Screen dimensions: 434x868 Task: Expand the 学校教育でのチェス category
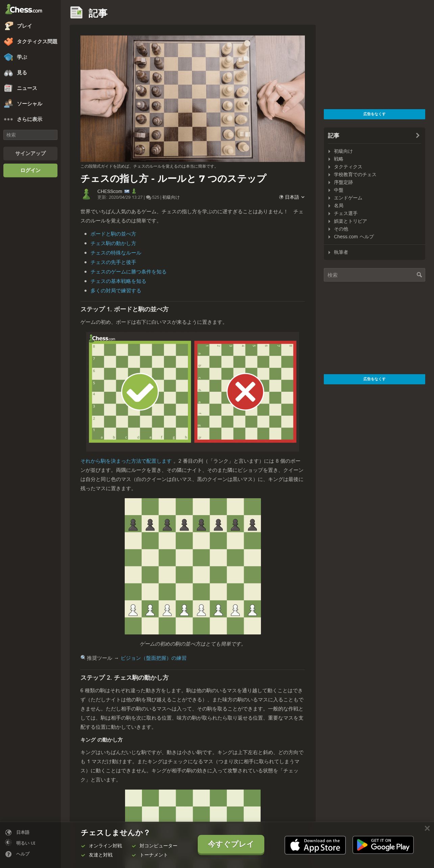pyautogui.click(x=352, y=175)
